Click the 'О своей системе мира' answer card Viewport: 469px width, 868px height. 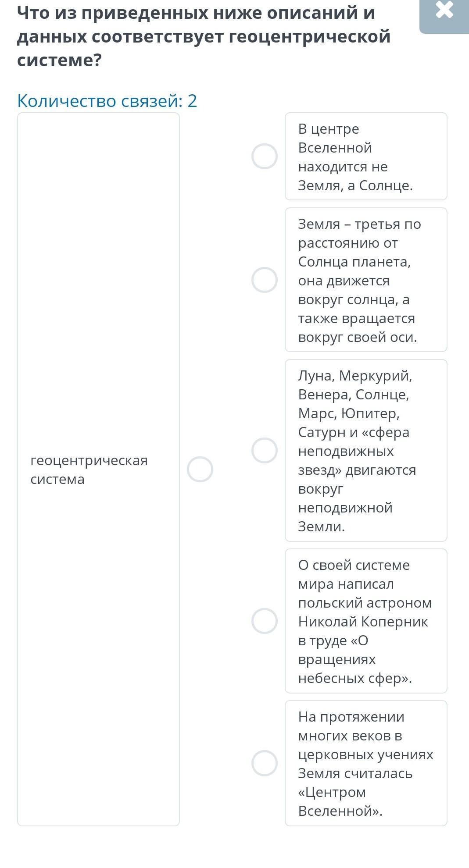tap(366, 621)
